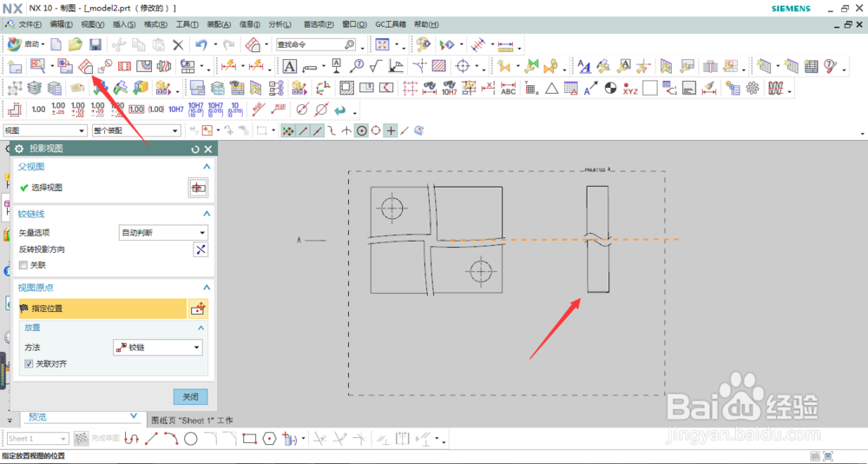Select the Polygon sketch tool

tap(269, 439)
